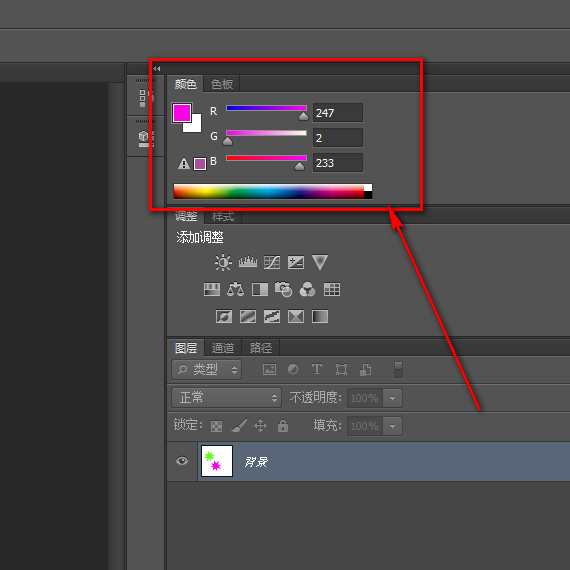Toggle the layer filtering switch

[398, 369]
